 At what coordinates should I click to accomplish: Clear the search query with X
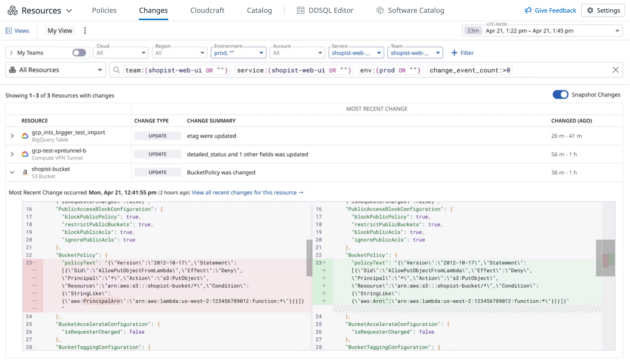(x=615, y=70)
